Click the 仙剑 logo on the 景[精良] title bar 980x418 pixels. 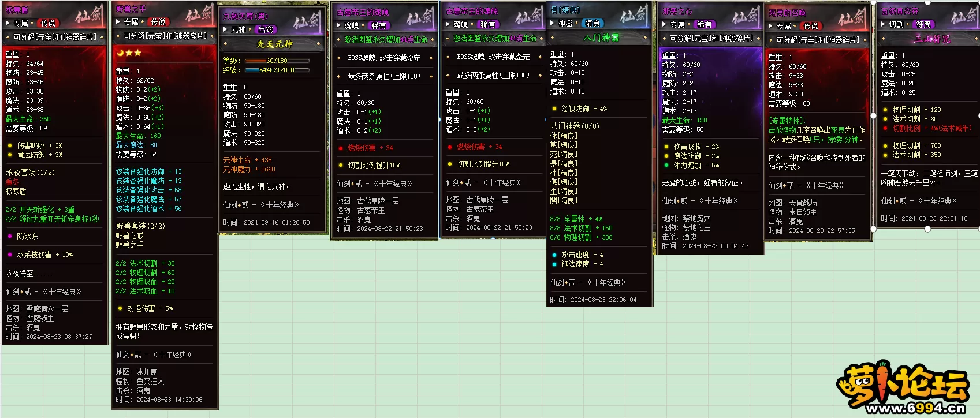[x=634, y=16]
